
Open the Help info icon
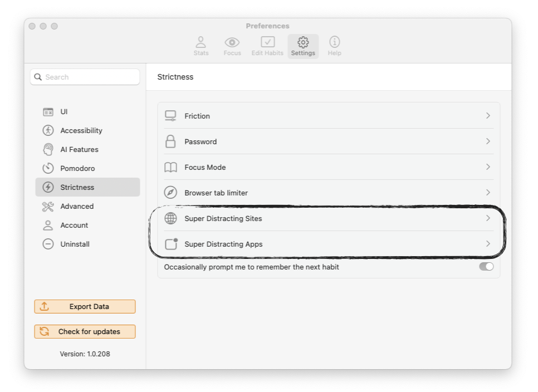point(334,42)
